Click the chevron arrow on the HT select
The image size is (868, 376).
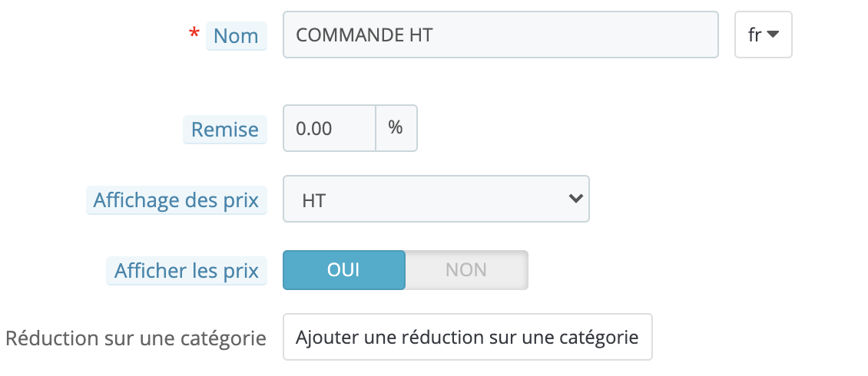pos(575,198)
